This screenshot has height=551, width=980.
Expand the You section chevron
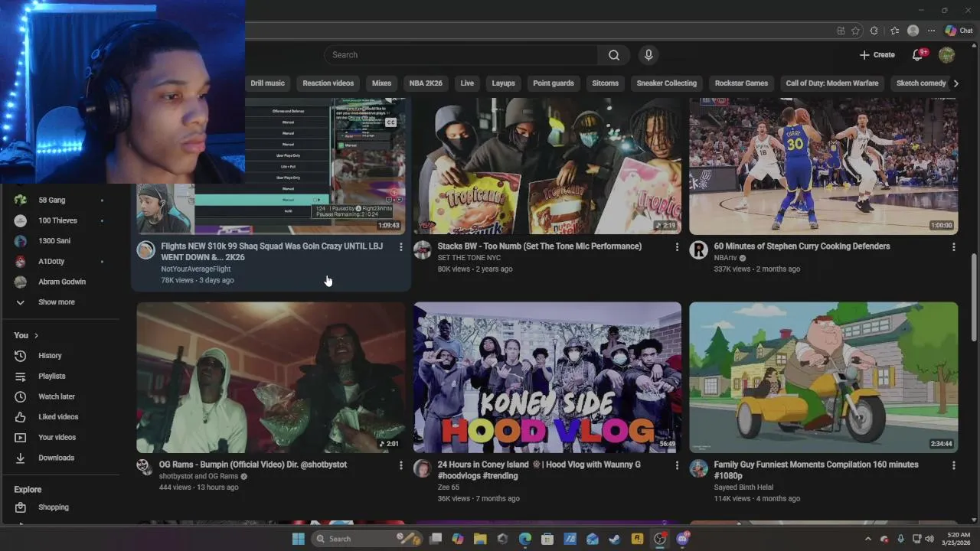36,335
